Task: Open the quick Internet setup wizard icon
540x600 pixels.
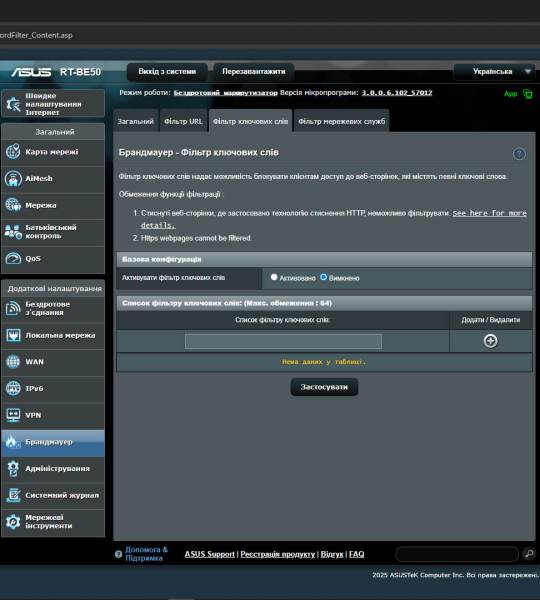Action: coord(13,104)
